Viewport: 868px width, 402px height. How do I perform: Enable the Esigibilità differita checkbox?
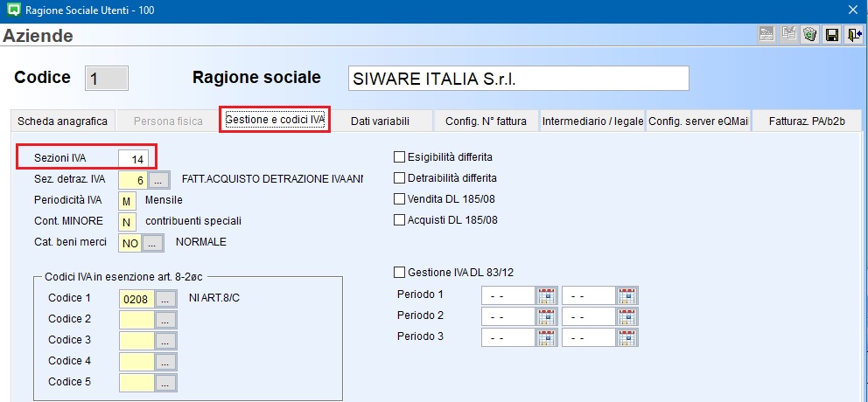400,157
